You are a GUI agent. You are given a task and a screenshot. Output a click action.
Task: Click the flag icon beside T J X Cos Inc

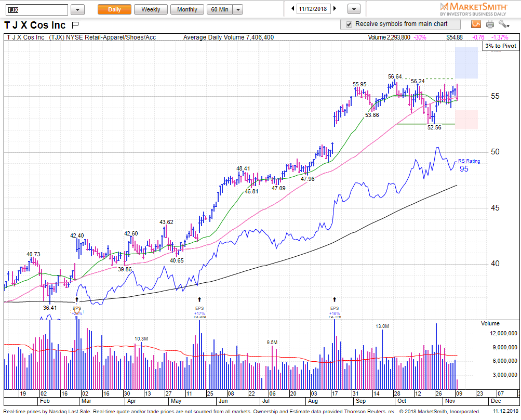click(x=75, y=24)
